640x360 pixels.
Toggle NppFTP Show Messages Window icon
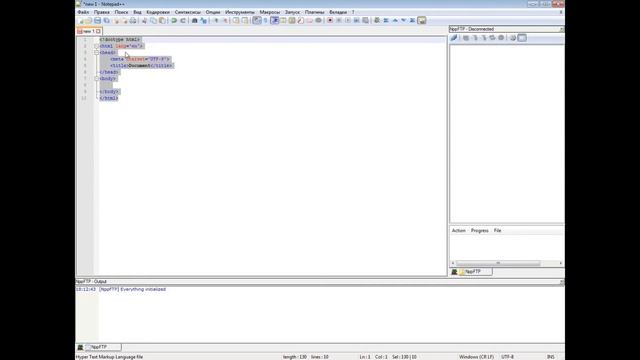(x=522, y=38)
